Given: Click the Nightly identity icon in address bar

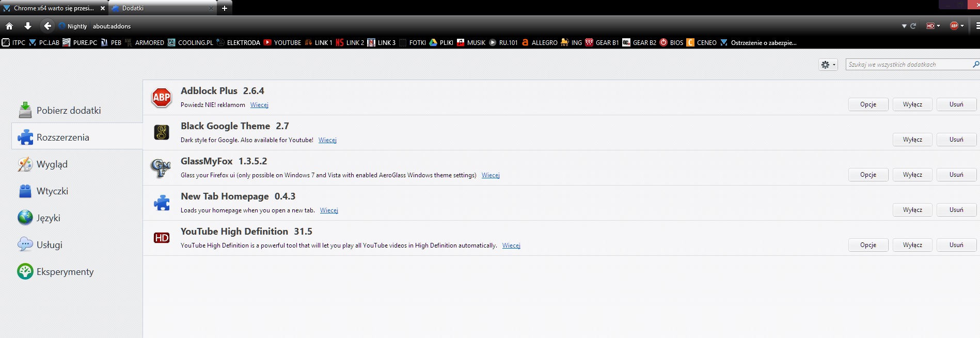Looking at the screenshot, I should [62, 26].
